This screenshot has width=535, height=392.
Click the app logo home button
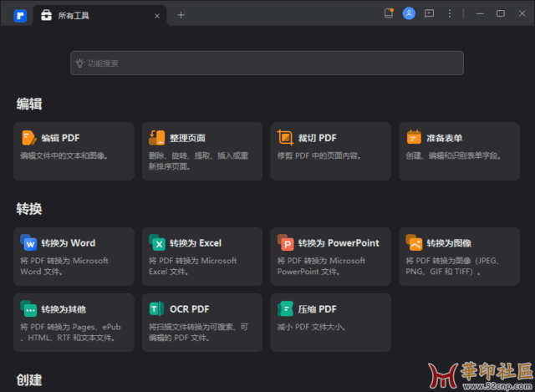pos(20,15)
